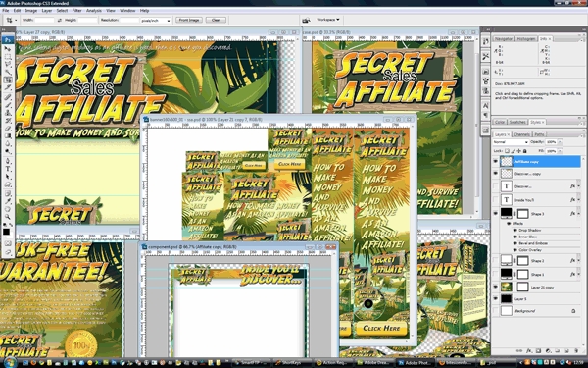The image size is (588, 368).
Task: Click Add layer style fx icon at panel bottom
Action: click(x=529, y=350)
